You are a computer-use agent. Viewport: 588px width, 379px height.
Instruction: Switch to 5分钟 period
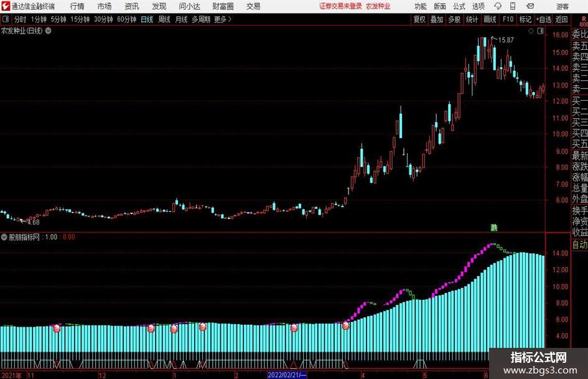pos(58,19)
